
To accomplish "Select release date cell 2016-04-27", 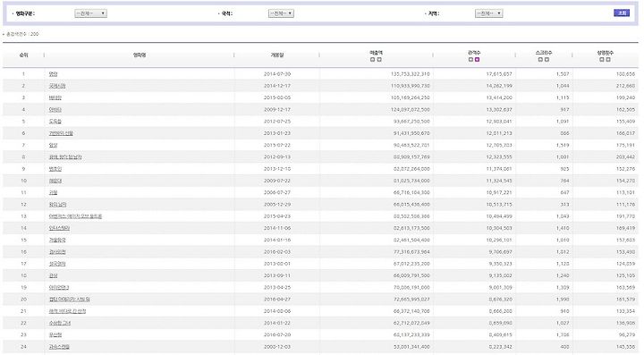I will [277, 300].
